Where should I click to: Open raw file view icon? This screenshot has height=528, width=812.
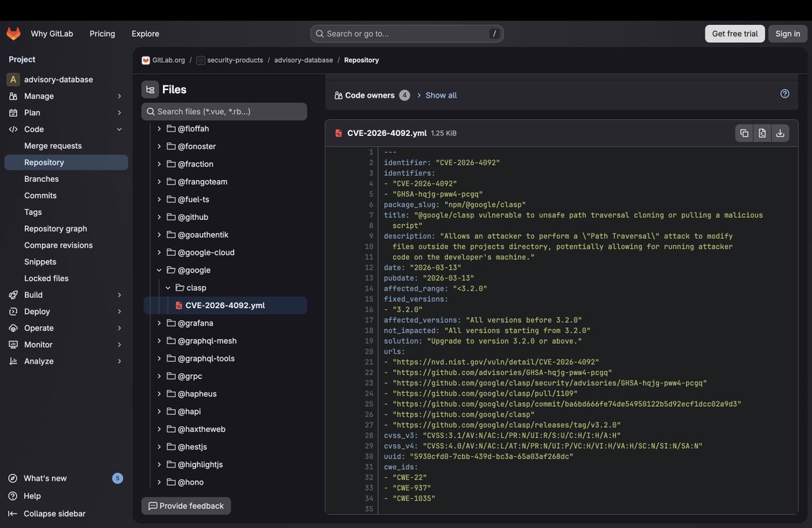pyautogui.click(x=762, y=133)
